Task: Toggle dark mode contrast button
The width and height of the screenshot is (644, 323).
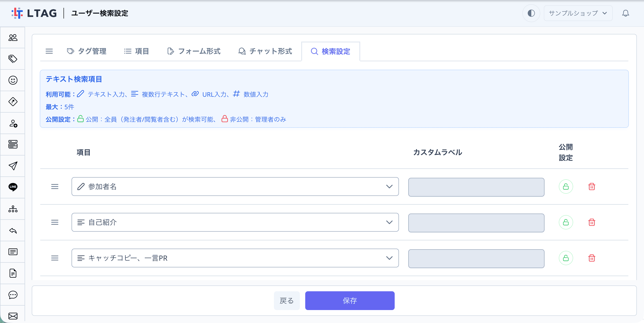Action: coord(531,13)
